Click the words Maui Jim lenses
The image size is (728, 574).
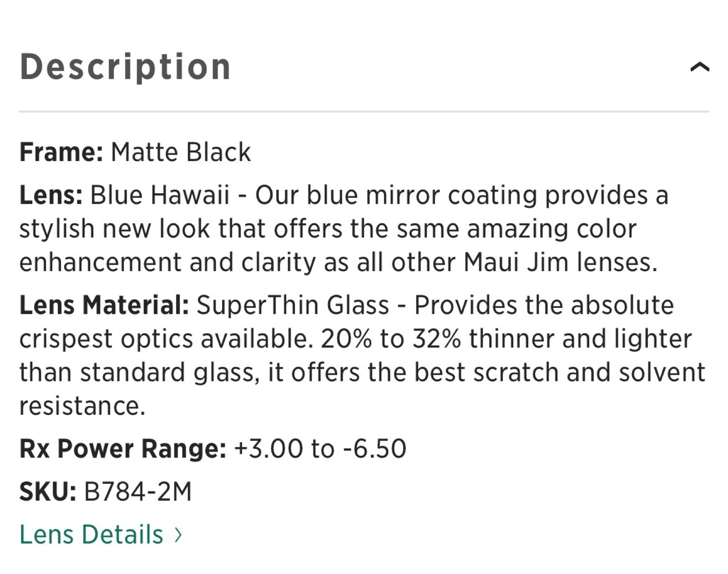pos(561,262)
